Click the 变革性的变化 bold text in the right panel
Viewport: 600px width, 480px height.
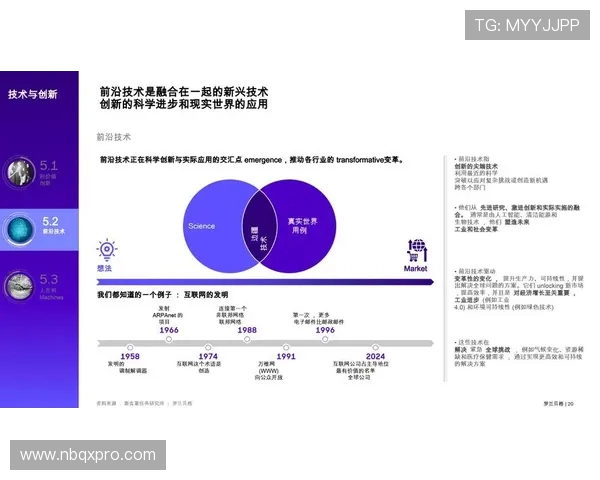473,279
